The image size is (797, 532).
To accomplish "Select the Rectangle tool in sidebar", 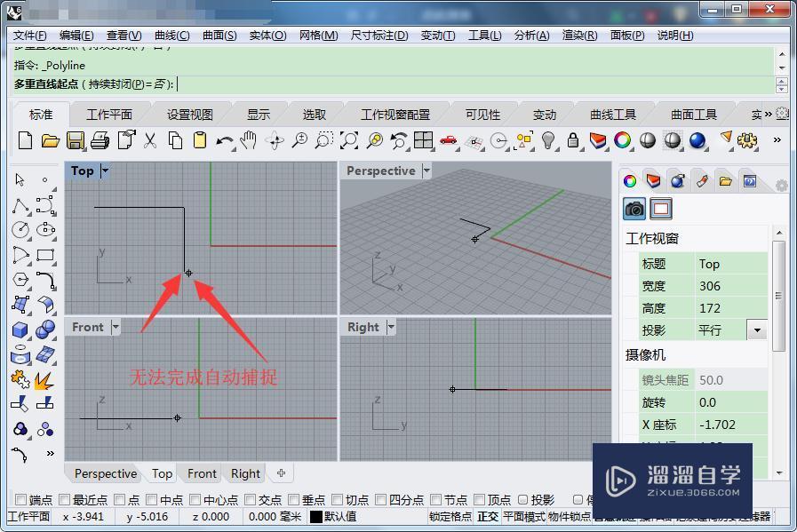I will tap(45, 255).
